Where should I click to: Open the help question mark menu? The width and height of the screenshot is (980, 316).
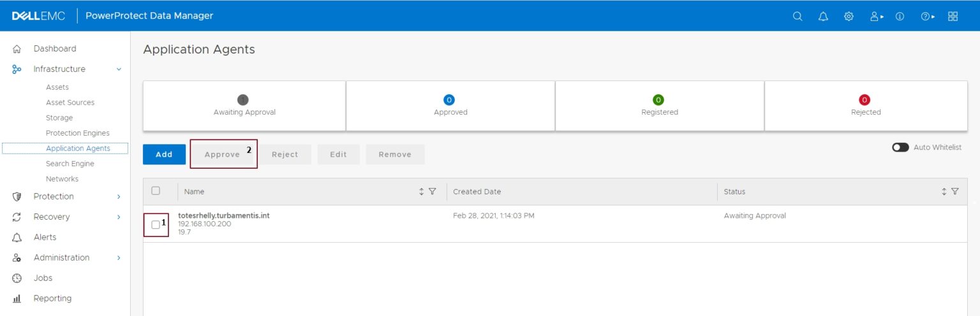pyautogui.click(x=926, y=17)
